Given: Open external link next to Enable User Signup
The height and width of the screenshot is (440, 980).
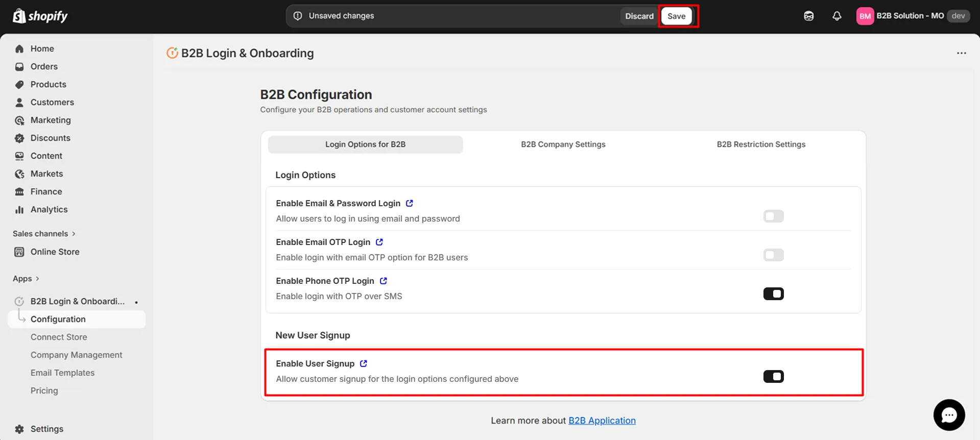Looking at the screenshot, I should click(363, 363).
